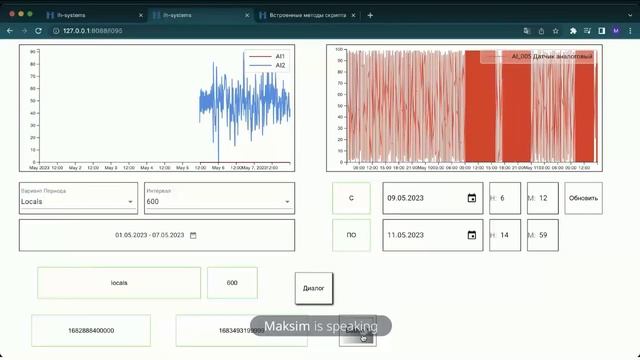Click the blue AI2 line in left chart

[245, 106]
